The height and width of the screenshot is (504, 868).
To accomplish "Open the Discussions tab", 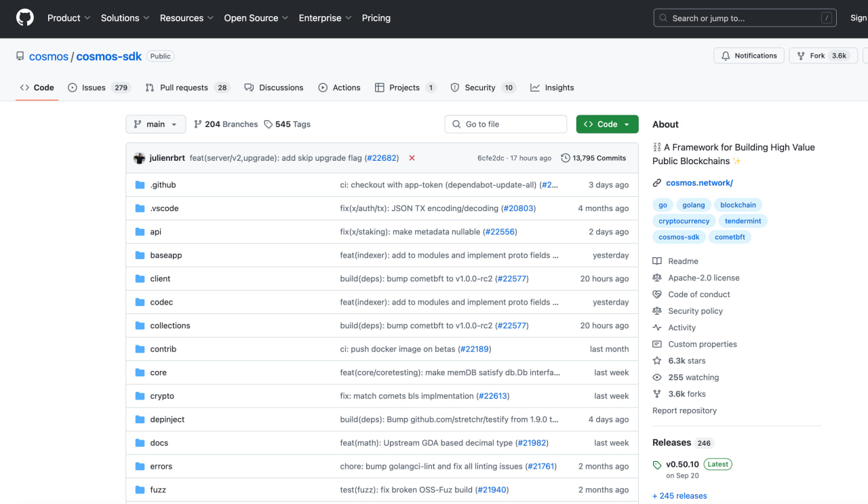I will pyautogui.click(x=274, y=88).
